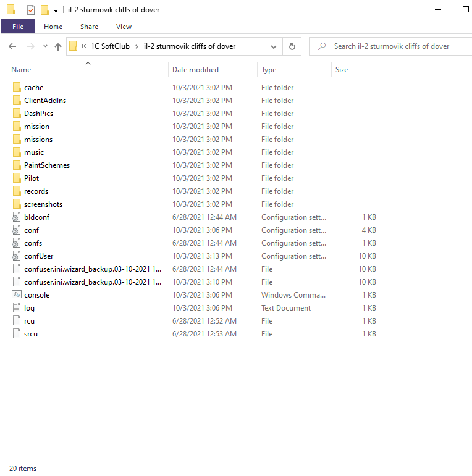Sort by Date modified column header

point(195,70)
